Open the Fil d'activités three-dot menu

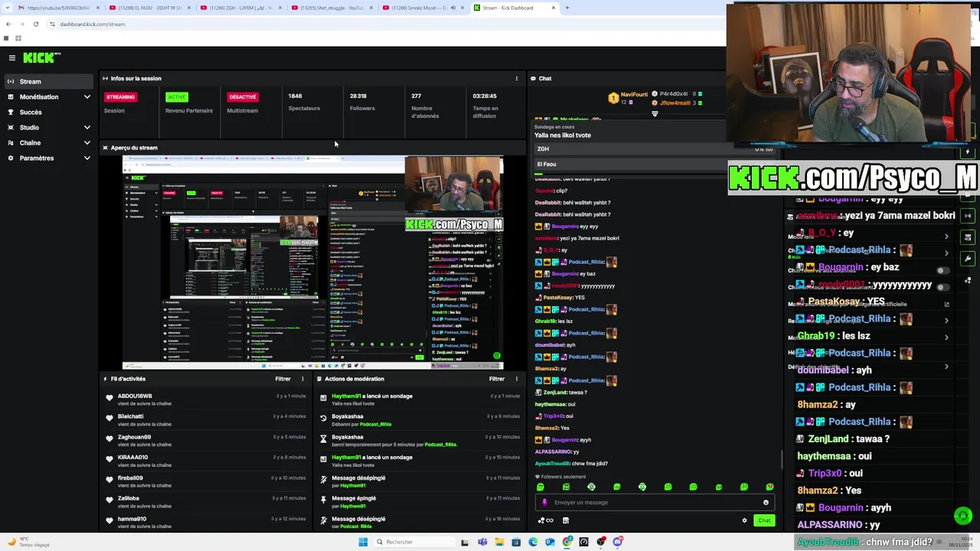coord(302,379)
